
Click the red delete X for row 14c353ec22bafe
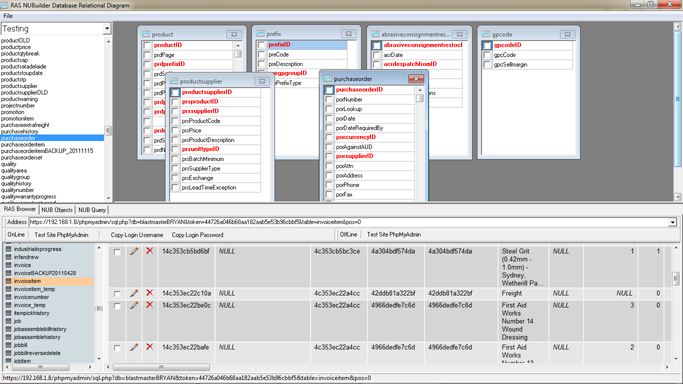click(149, 347)
